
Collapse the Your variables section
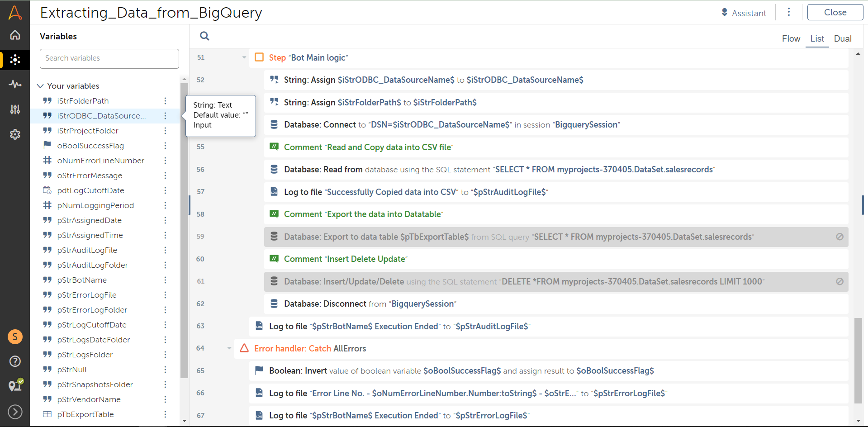(x=40, y=86)
